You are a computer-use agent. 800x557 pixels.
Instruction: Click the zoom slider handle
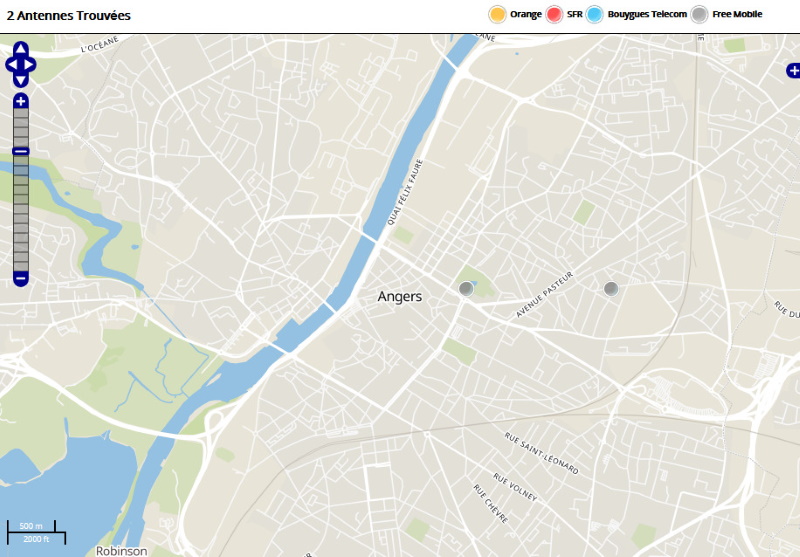pyautogui.click(x=21, y=151)
